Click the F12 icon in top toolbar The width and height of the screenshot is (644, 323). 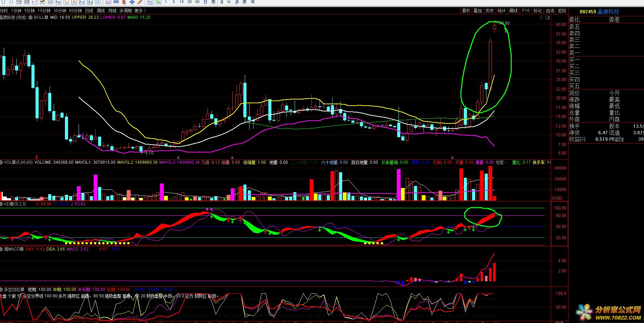click(82, 2)
